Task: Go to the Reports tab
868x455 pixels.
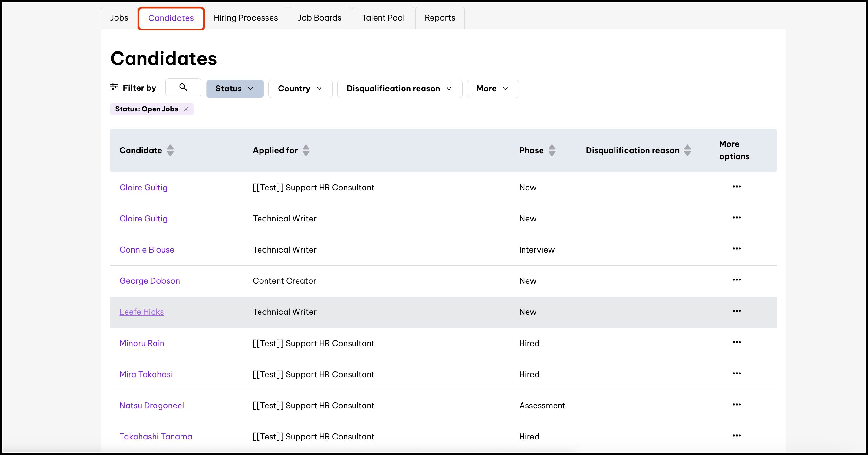Action: point(439,18)
